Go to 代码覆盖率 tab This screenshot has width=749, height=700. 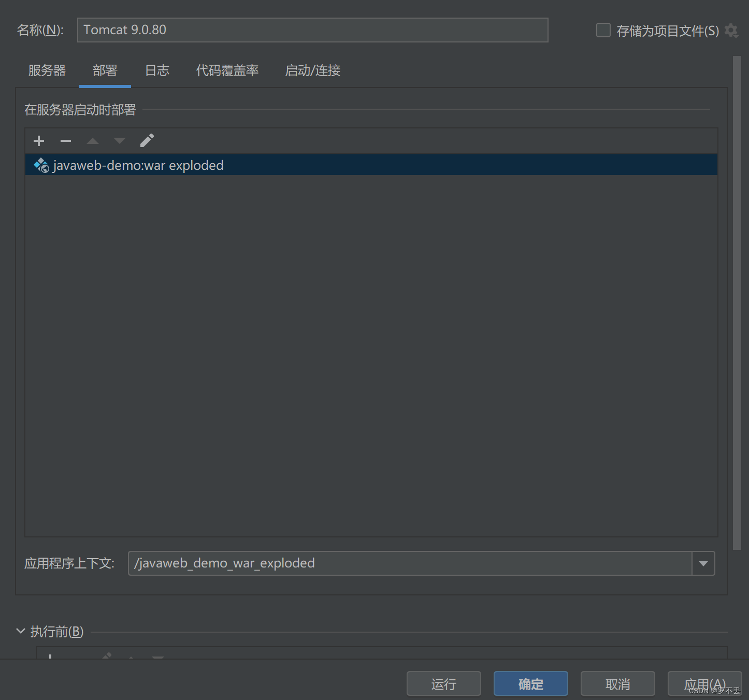(x=227, y=70)
